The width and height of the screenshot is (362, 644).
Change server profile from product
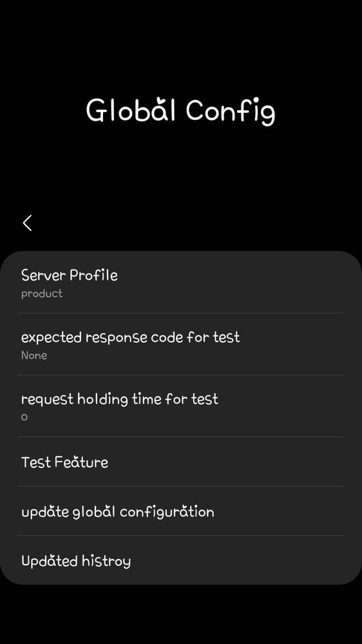click(x=181, y=282)
